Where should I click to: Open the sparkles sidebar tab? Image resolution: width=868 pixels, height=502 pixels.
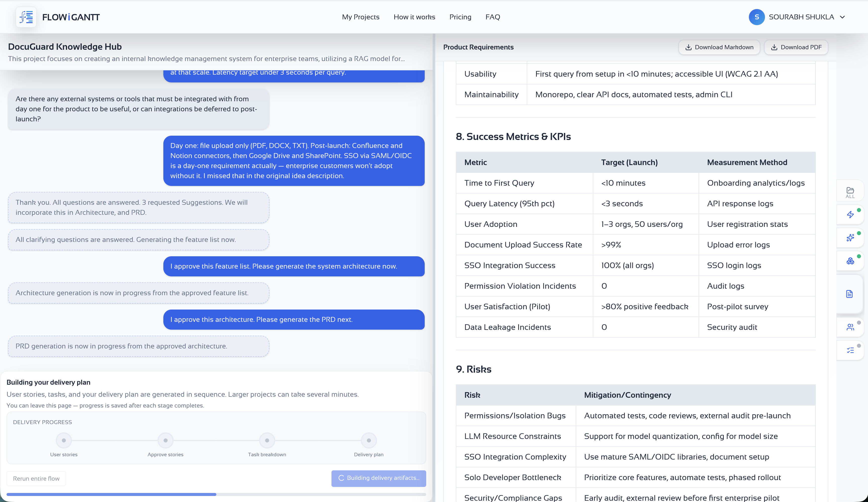(x=850, y=238)
